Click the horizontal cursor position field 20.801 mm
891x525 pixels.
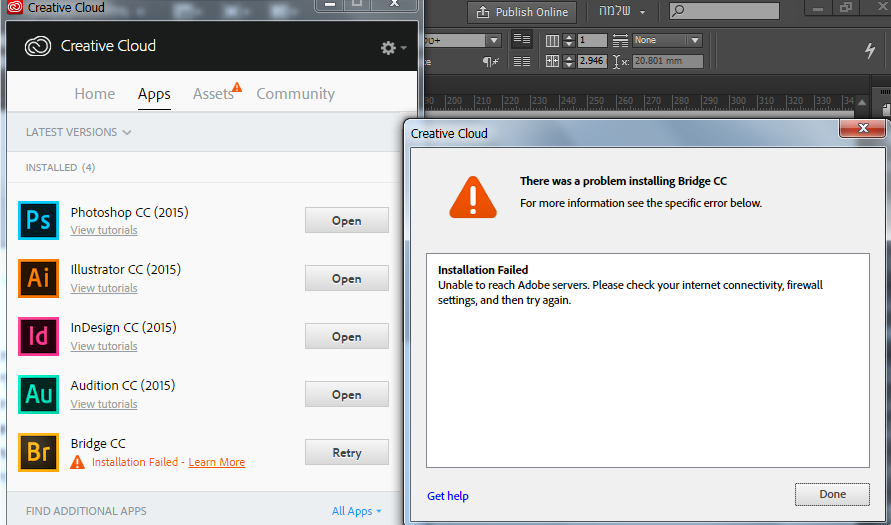coord(668,61)
